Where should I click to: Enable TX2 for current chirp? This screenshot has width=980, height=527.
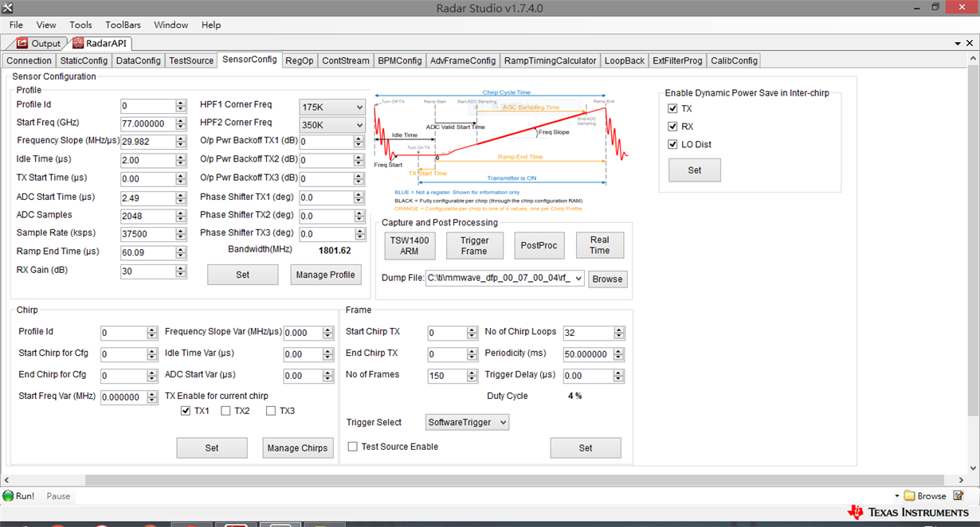[225, 411]
